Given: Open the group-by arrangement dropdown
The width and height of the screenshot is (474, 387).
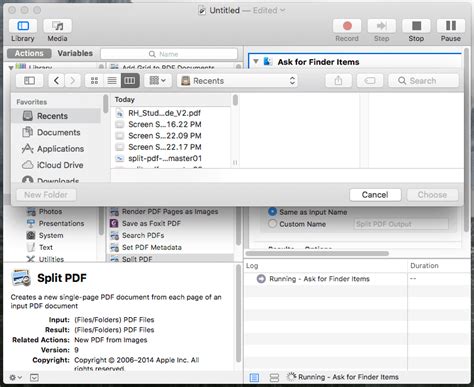Looking at the screenshot, I should (158, 81).
